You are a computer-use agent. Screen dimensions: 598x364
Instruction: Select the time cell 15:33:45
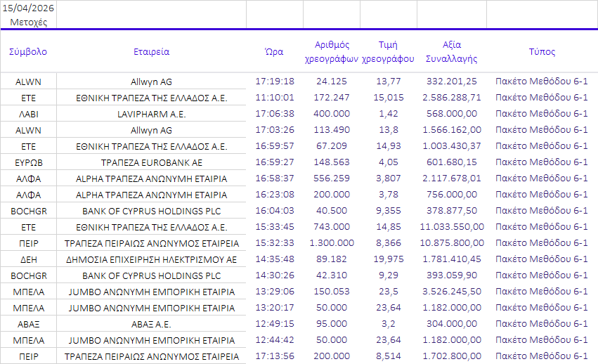(275, 227)
